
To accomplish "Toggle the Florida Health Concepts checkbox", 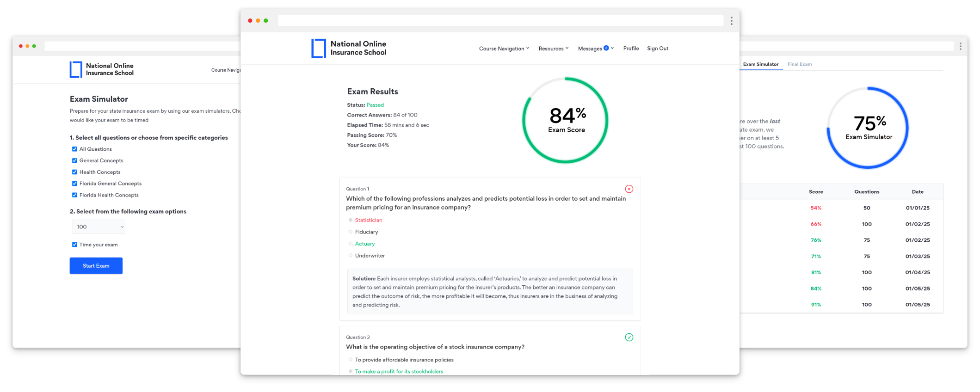I will point(74,195).
